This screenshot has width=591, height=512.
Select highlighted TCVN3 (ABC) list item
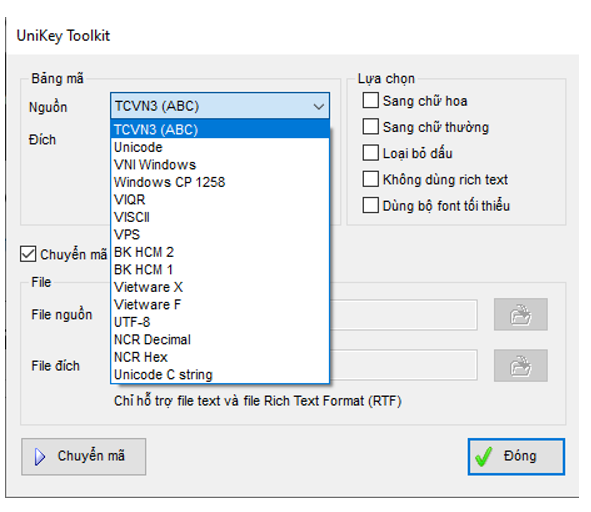coord(220,129)
